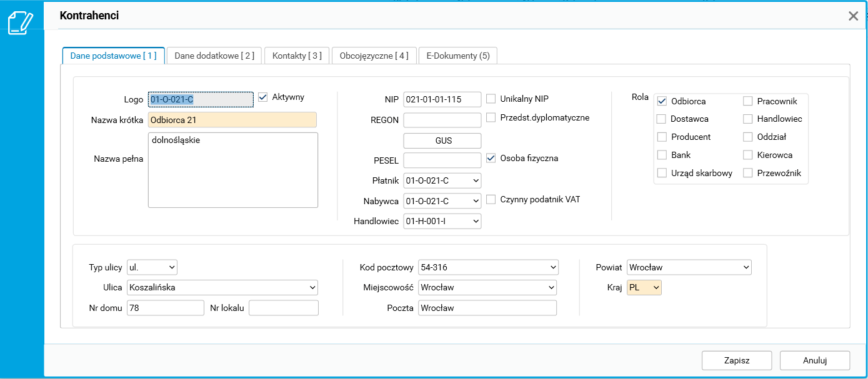Open the Dane dodatkowe [ 2 ] tab

214,56
